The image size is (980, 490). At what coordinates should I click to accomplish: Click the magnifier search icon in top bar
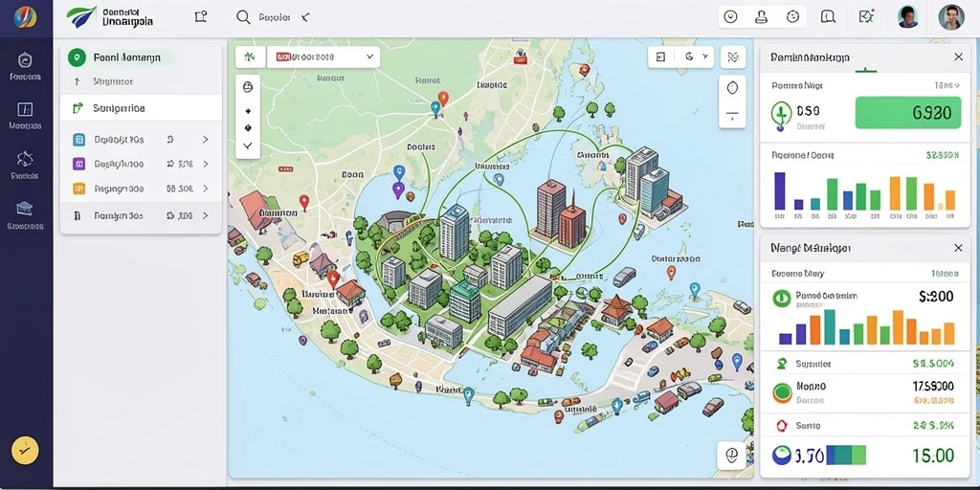pos(243,17)
